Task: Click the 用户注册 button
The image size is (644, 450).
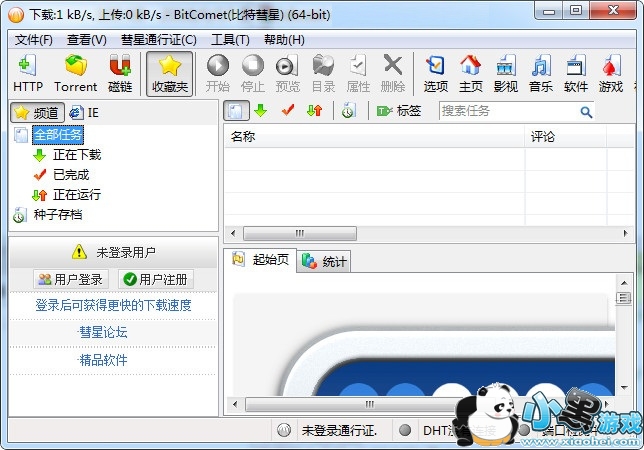Action: coord(156,280)
